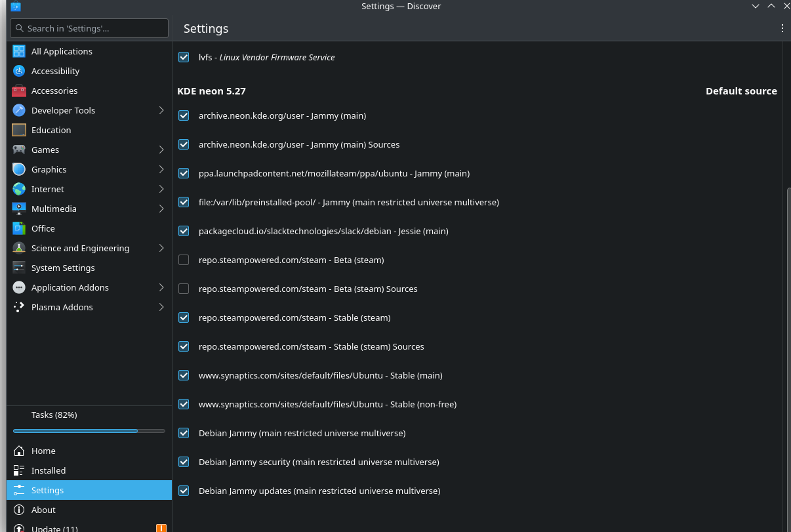Open the Graphics category icon

(19, 169)
